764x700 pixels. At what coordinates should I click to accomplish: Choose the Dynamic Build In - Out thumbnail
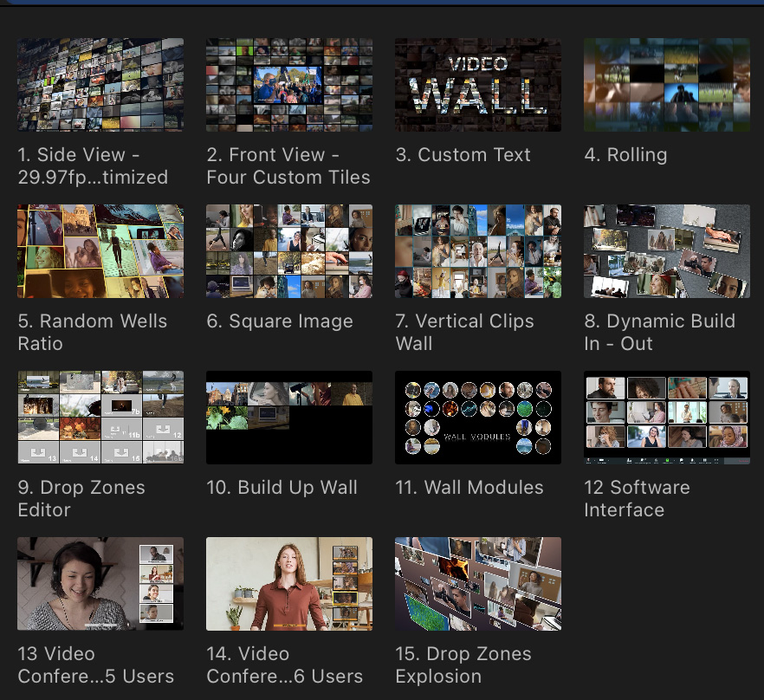point(667,251)
